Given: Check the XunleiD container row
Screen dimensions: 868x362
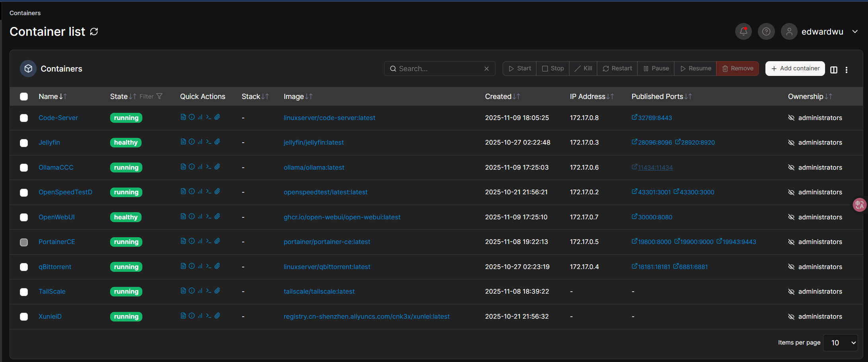Looking at the screenshot, I should click(x=24, y=317).
